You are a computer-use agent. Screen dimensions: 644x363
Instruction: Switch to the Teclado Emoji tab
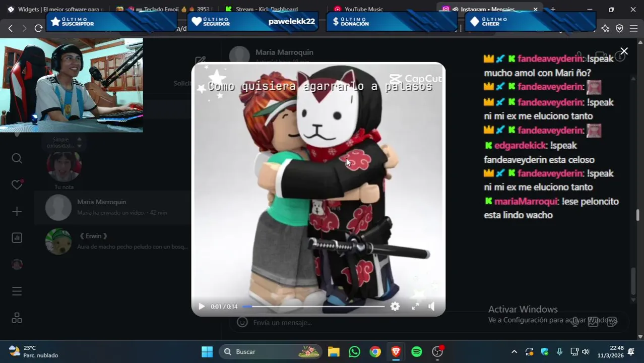coord(164,9)
